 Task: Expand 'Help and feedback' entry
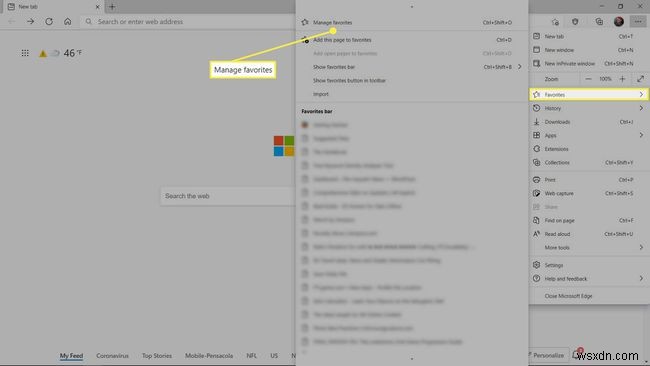[589, 279]
